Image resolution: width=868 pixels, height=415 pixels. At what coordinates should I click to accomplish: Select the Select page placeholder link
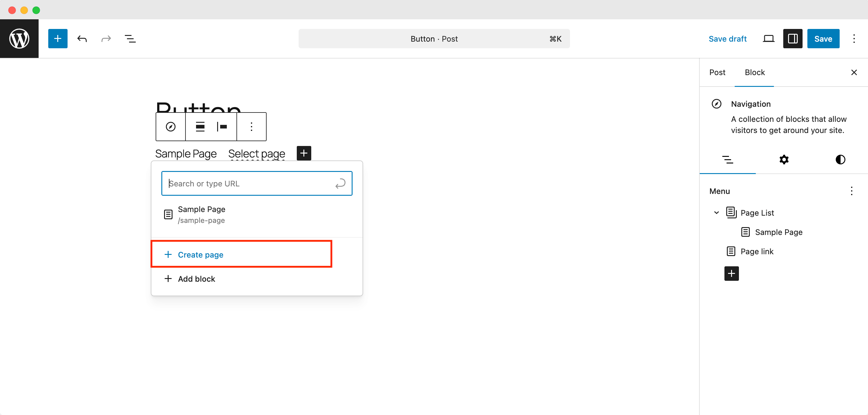coord(256,154)
